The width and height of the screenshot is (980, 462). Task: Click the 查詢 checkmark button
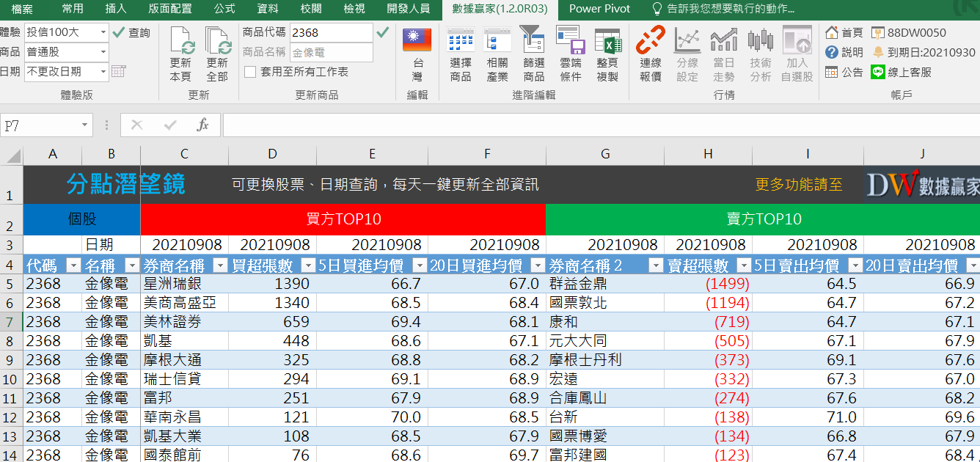pos(131,32)
